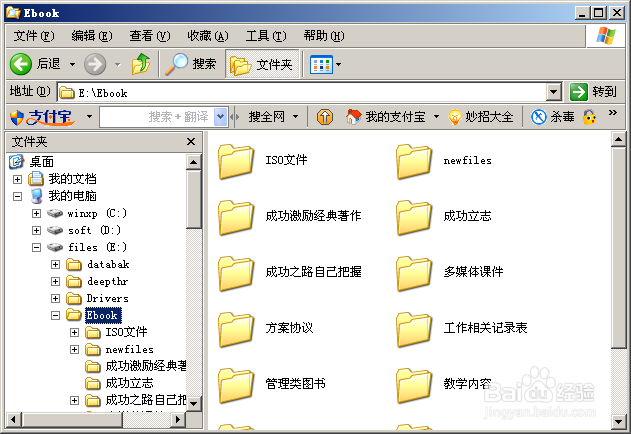Select 成功立志 folder icon in file list
Image resolution: width=631 pixels, height=434 pixels.
coord(414,217)
